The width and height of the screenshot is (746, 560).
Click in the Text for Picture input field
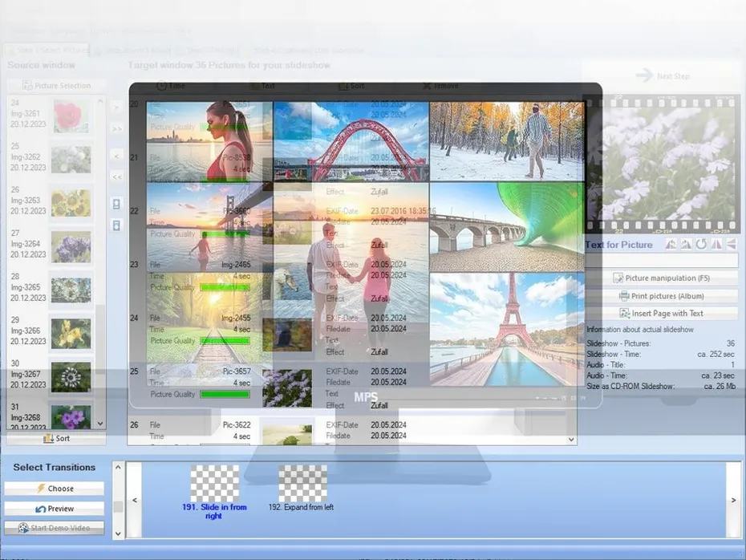(x=661, y=261)
